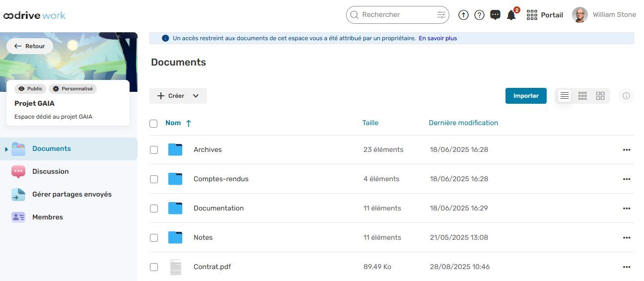Viewport: 644px width, 281px height.
Task: Open the notifications bell
Action: point(511,15)
